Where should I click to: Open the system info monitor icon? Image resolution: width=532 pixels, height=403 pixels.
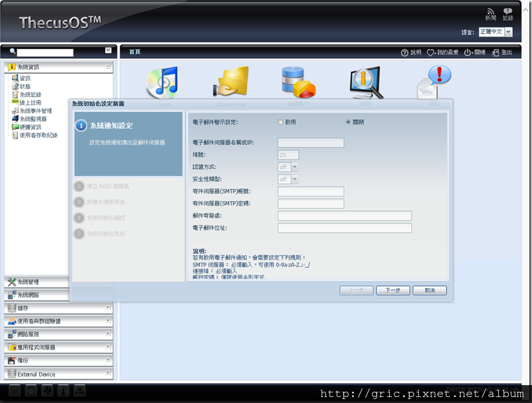pos(366,83)
